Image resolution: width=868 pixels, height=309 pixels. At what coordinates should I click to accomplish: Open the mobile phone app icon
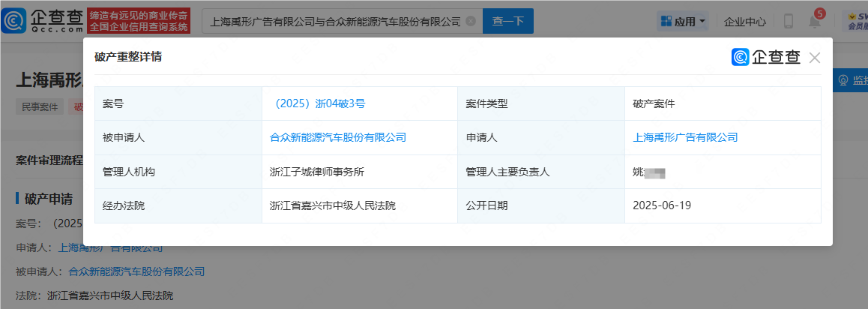[x=788, y=22]
